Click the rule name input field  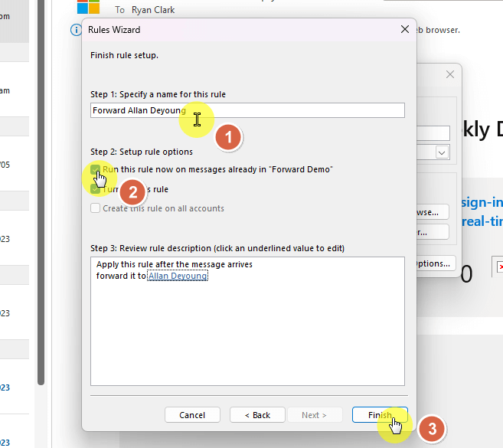click(x=247, y=110)
